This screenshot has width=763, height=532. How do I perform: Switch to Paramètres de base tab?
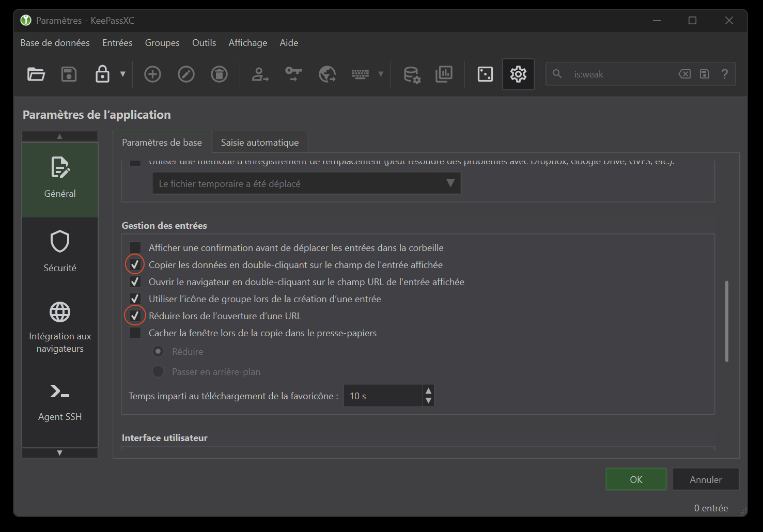[162, 142]
